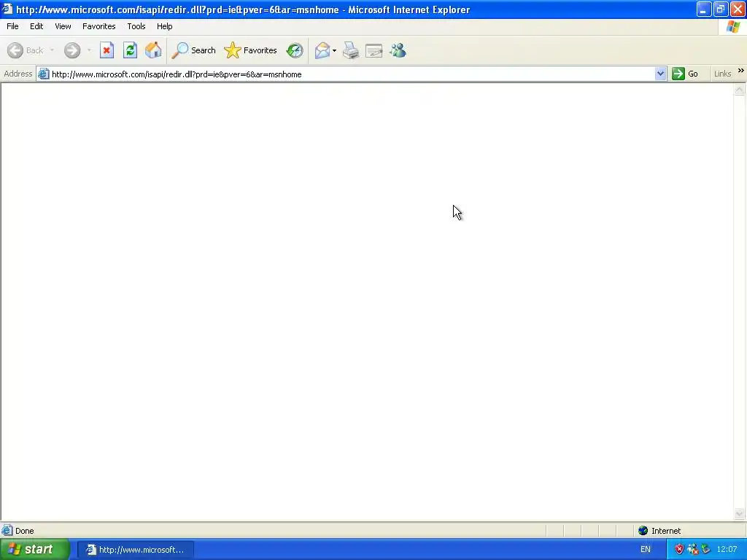Screen dimensions: 747x560
Task: Select the microsoft.com taskbar button
Action: point(135,550)
